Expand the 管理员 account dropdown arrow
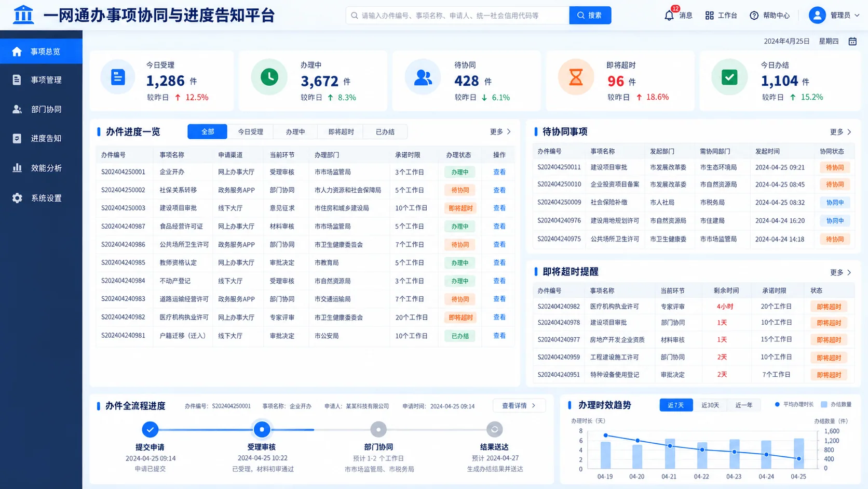The image size is (868, 489). pyautogui.click(x=857, y=16)
